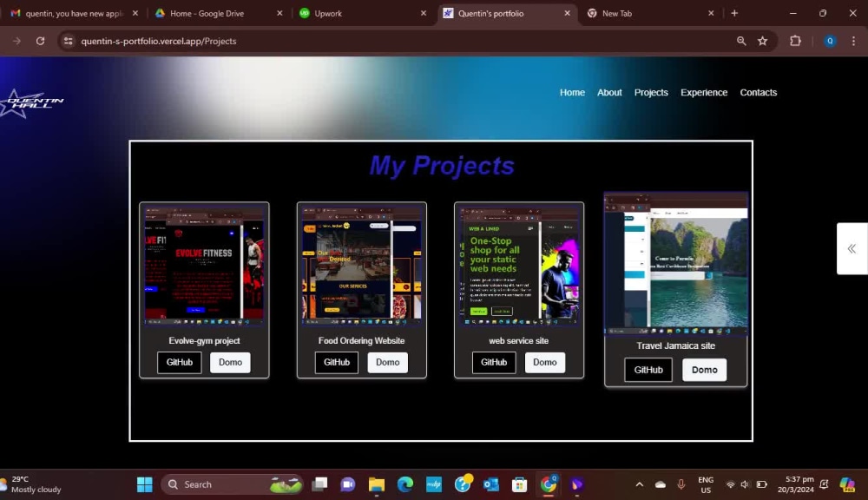Launch File Explorer from the taskbar

[x=377, y=484]
